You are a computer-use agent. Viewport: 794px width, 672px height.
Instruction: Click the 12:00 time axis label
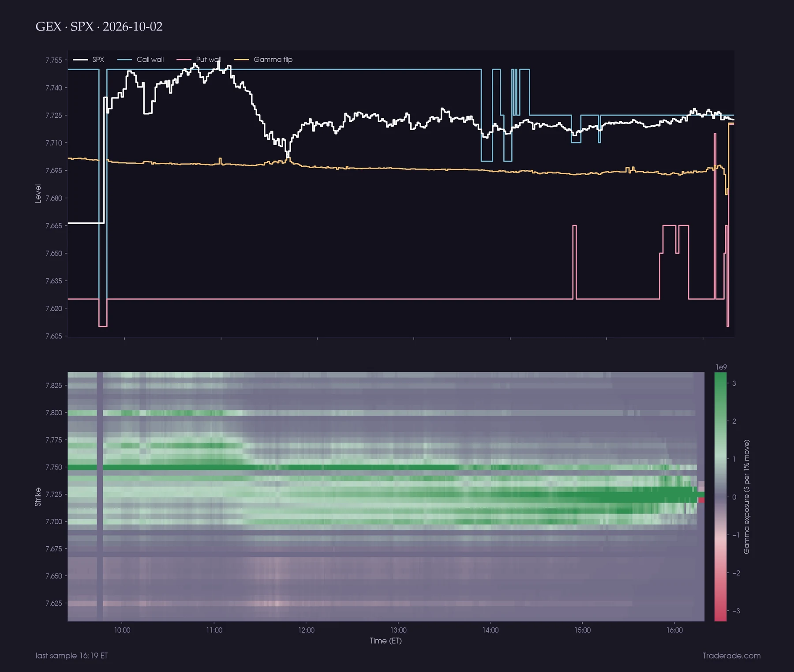click(306, 630)
